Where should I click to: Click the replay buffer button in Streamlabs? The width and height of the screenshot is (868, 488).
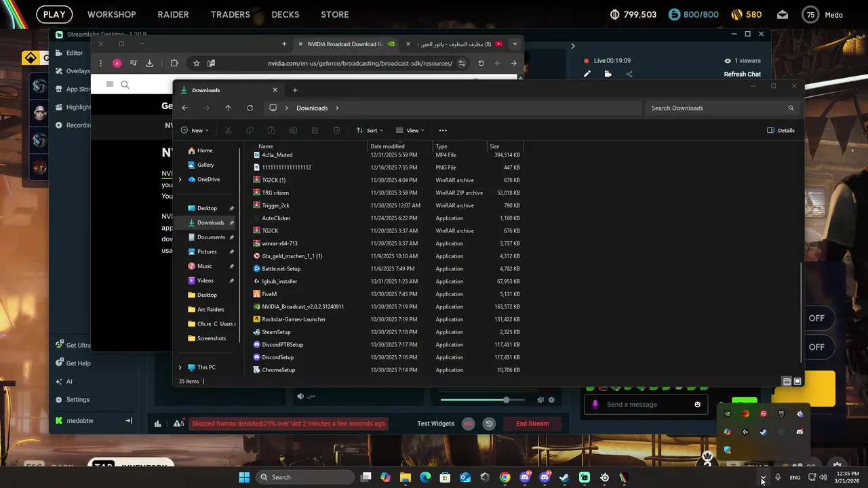click(x=489, y=424)
